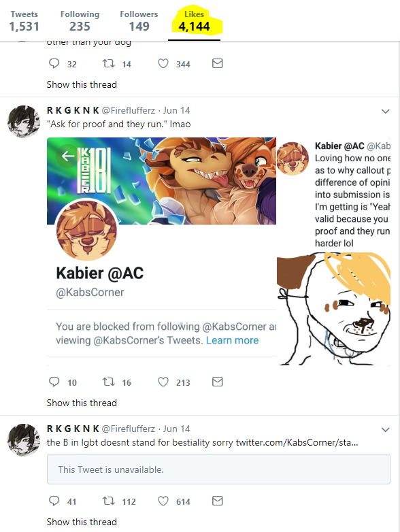Expand options chevron on first RKGKNK tweet
This screenshot has height=532, width=400.
[386, 112]
